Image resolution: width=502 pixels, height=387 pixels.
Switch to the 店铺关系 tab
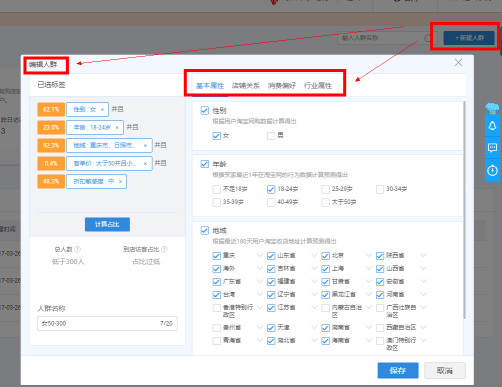click(x=246, y=86)
